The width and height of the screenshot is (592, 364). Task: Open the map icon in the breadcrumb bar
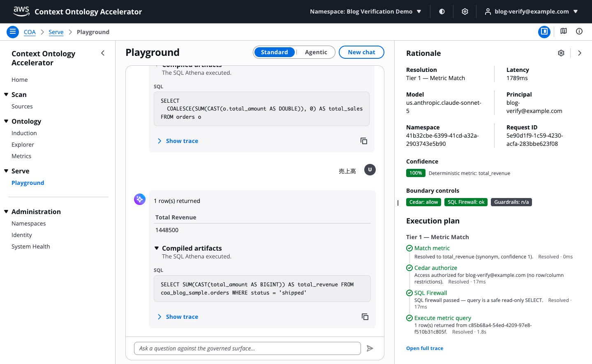point(564,31)
